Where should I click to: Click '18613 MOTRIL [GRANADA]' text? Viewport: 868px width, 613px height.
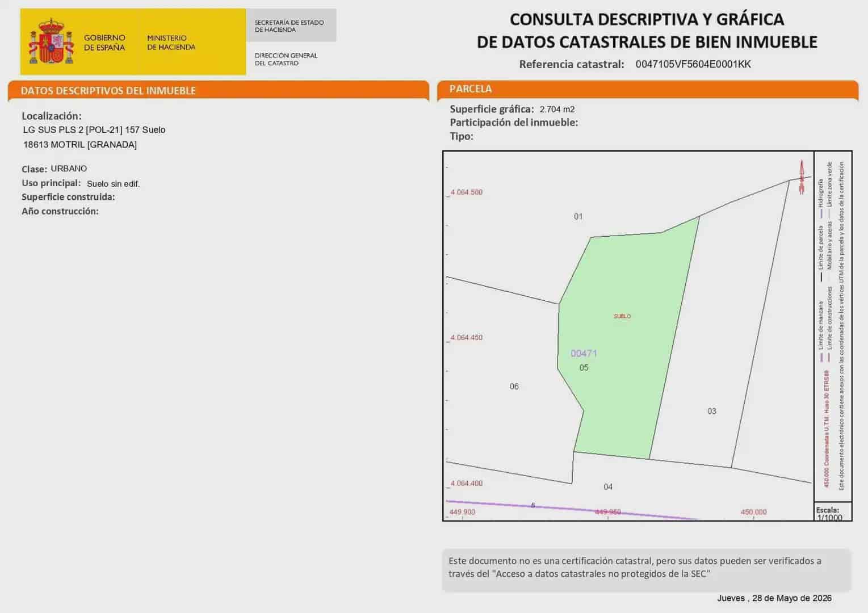pyautogui.click(x=80, y=145)
